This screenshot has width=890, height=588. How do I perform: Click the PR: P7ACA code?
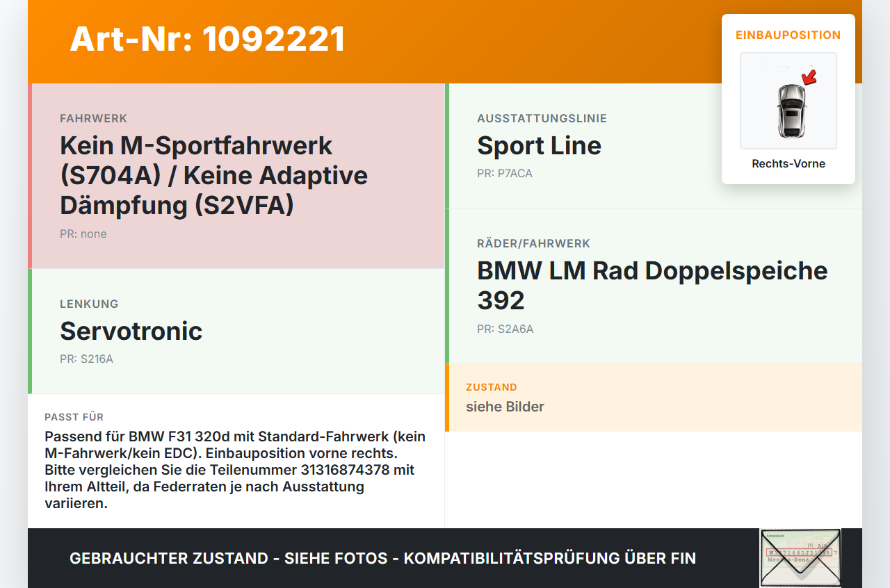click(x=505, y=174)
